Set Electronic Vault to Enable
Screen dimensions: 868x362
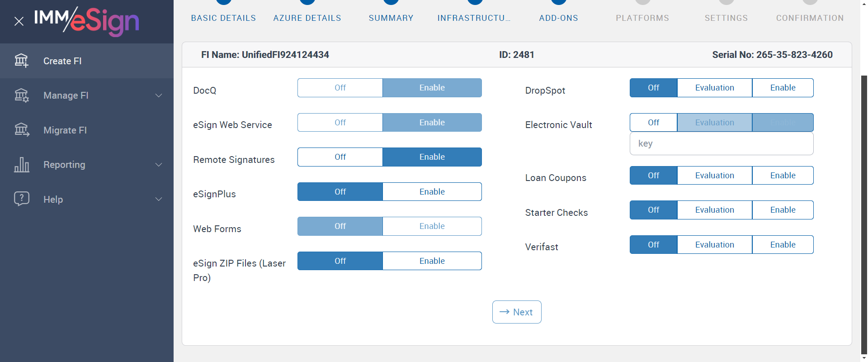click(x=783, y=123)
